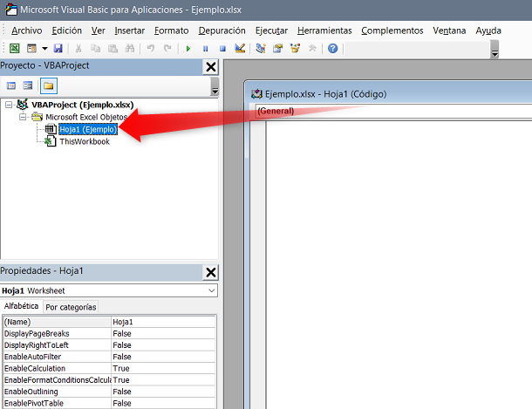Close the Proyecto - VBAProject panel
532x409 pixels.
(211, 67)
